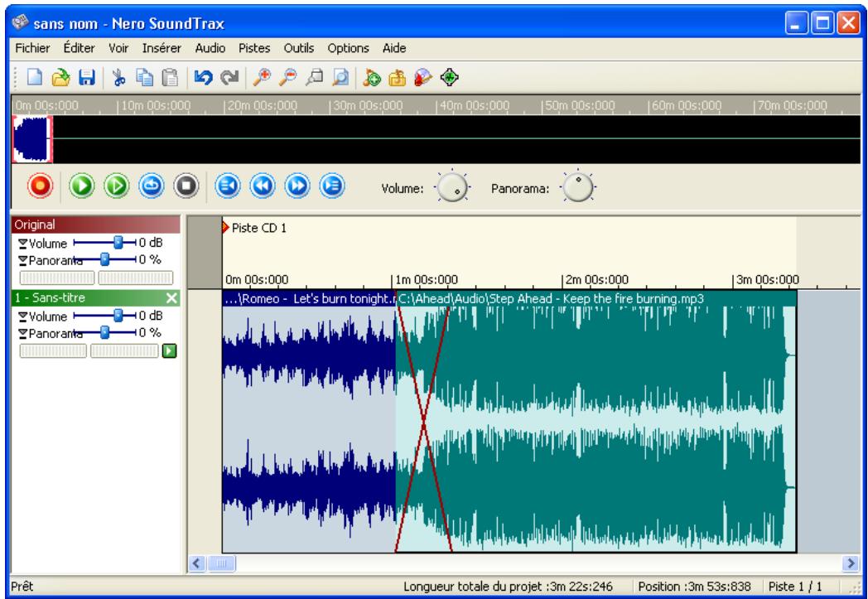Expand the Sans-titre track Volume triangle

[x=22, y=316]
